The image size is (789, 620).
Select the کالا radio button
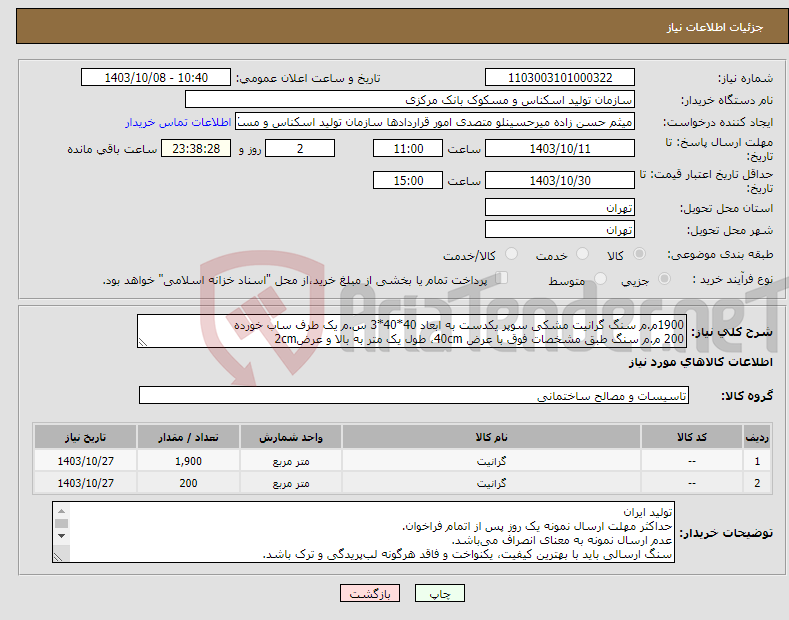639,254
